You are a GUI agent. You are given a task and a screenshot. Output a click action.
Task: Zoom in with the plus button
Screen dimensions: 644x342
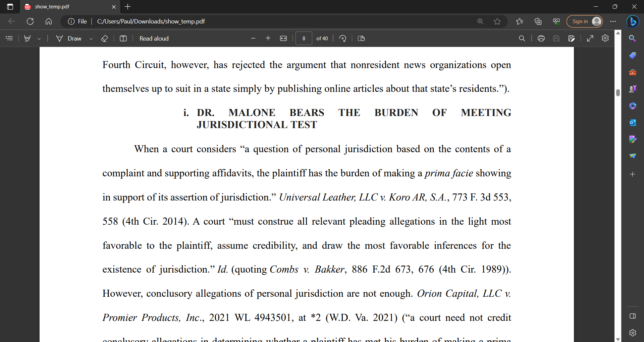coord(268,39)
